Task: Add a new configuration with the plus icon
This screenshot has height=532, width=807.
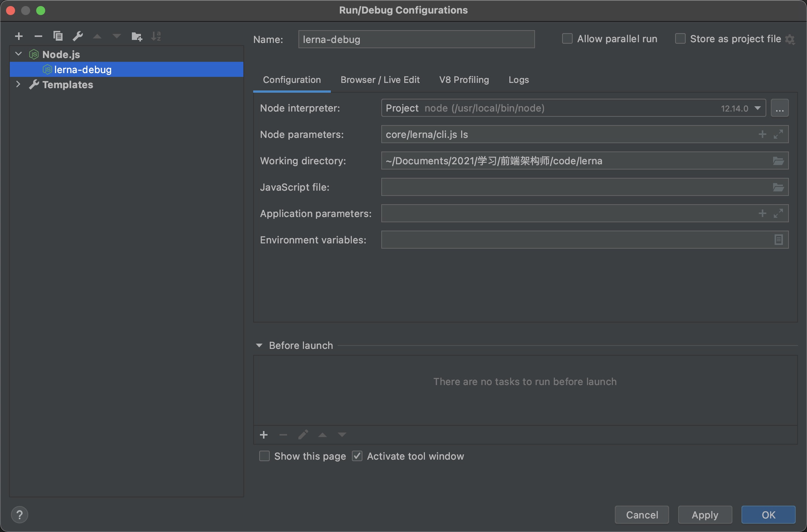Action: [19, 36]
